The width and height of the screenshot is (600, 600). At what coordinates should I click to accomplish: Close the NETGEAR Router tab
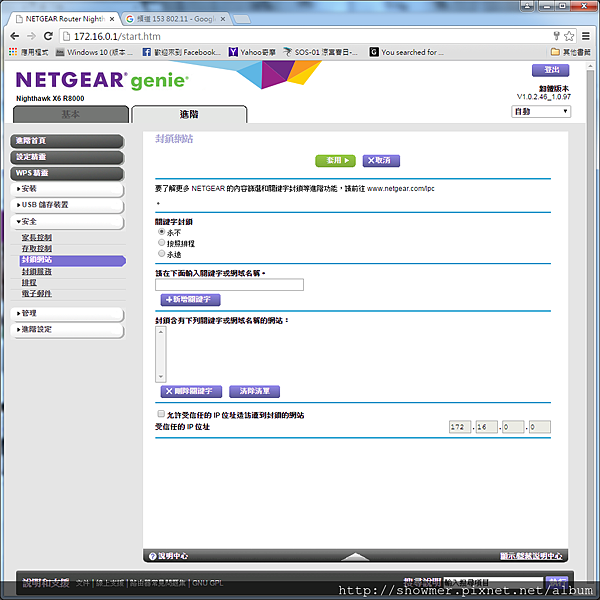(112, 19)
